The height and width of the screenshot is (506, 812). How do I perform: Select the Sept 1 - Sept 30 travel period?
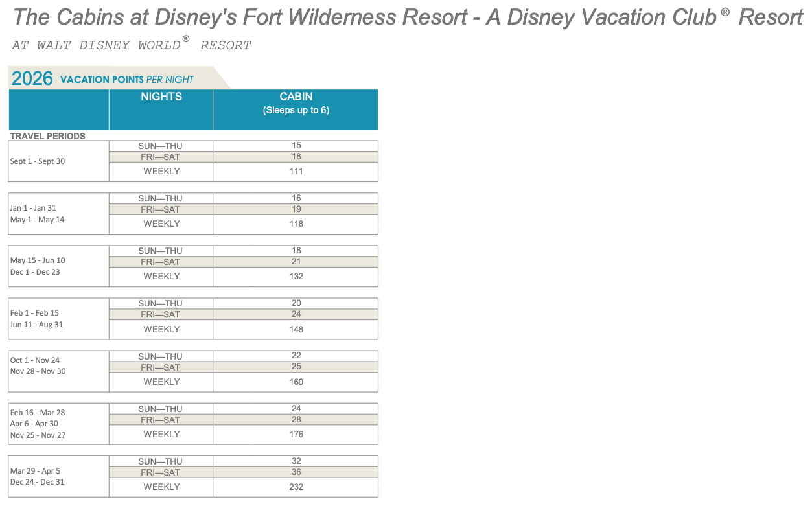click(38, 161)
